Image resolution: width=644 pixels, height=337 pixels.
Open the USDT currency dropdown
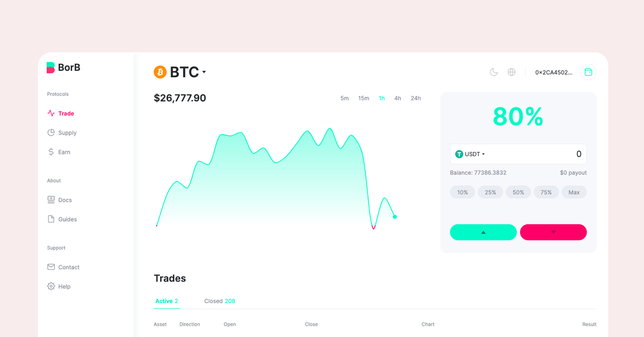pos(470,154)
